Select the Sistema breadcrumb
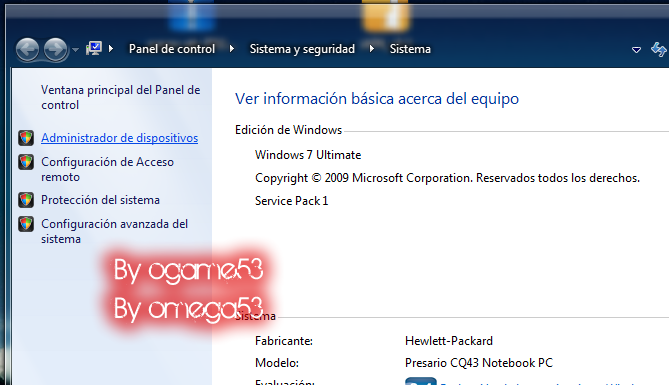 [410, 49]
